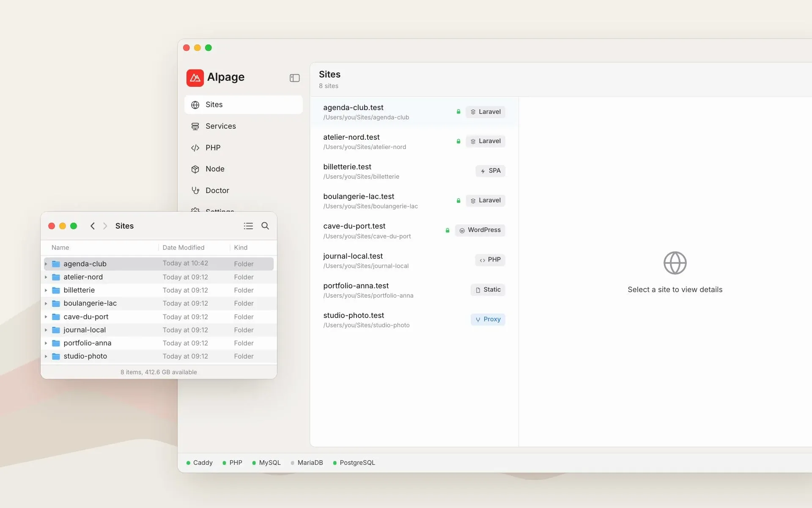Click the SPA badge on billetterie.test
Image resolution: width=812 pixels, height=508 pixels.
point(491,171)
